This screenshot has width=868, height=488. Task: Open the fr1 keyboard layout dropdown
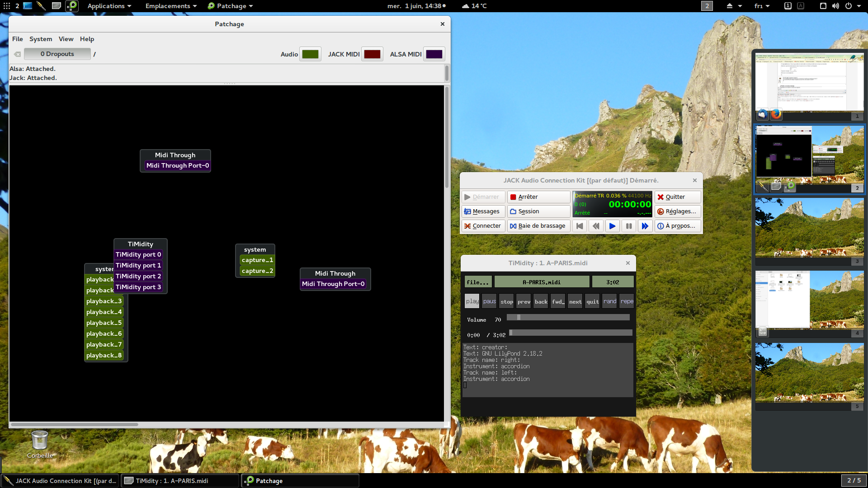coord(762,6)
